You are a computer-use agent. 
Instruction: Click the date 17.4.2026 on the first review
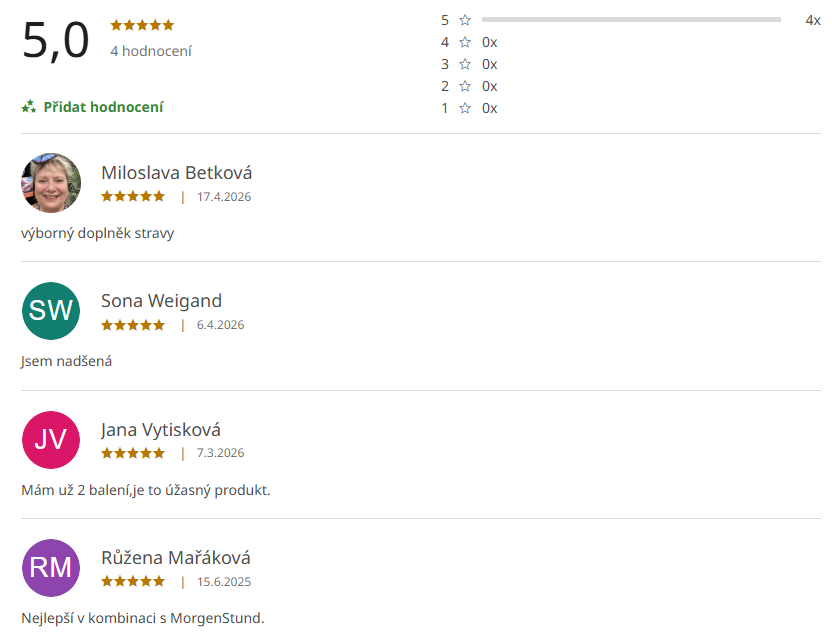[224, 197]
